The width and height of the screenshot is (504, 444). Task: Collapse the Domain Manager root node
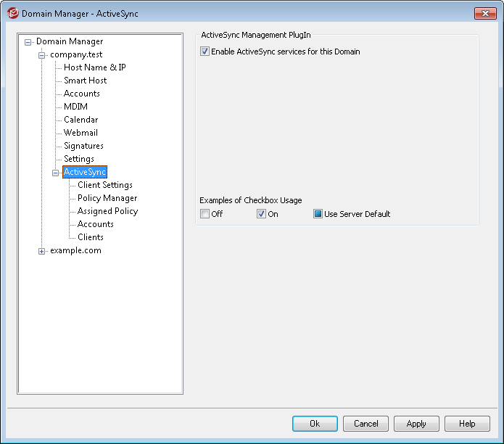click(x=28, y=42)
